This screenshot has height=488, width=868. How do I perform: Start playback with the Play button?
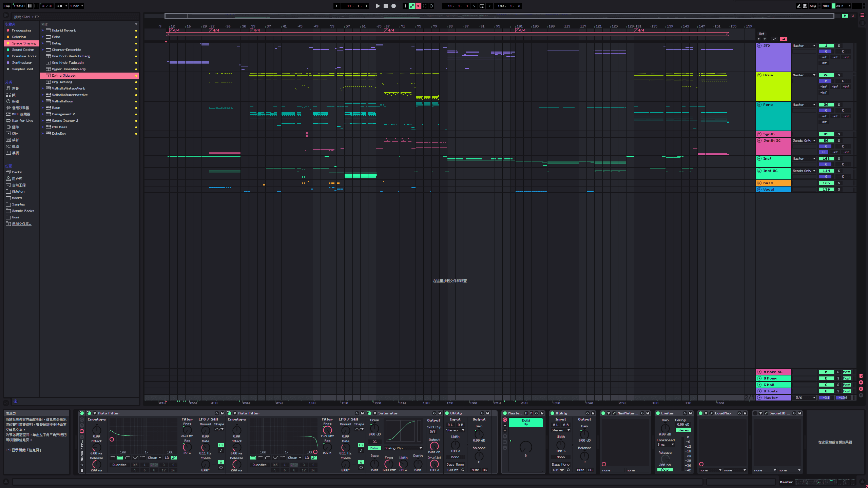(x=378, y=6)
